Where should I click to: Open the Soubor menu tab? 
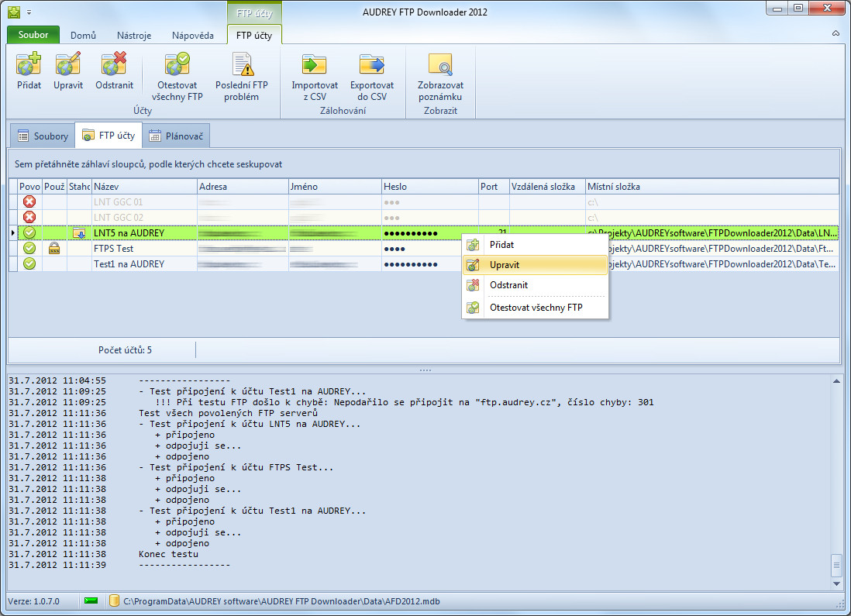click(33, 35)
